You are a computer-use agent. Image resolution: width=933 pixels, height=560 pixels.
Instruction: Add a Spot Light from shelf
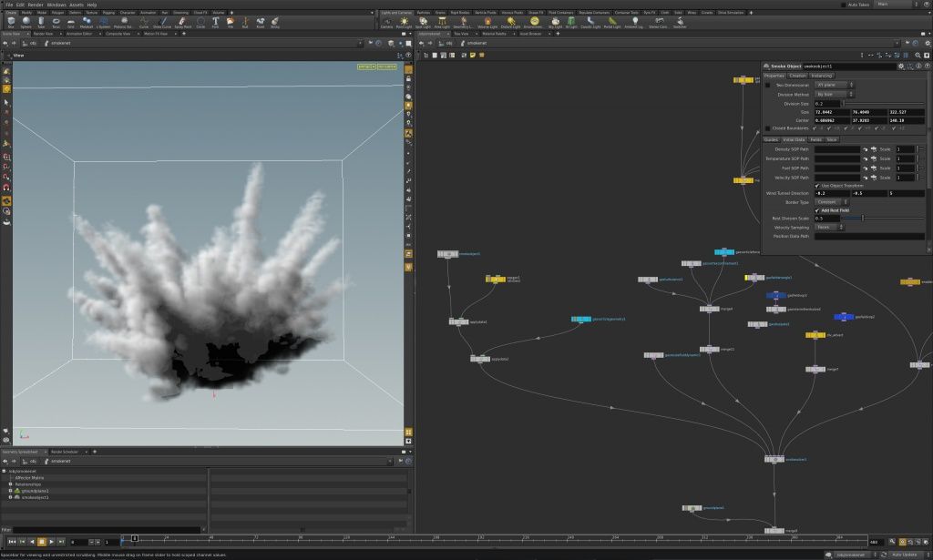coord(423,22)
